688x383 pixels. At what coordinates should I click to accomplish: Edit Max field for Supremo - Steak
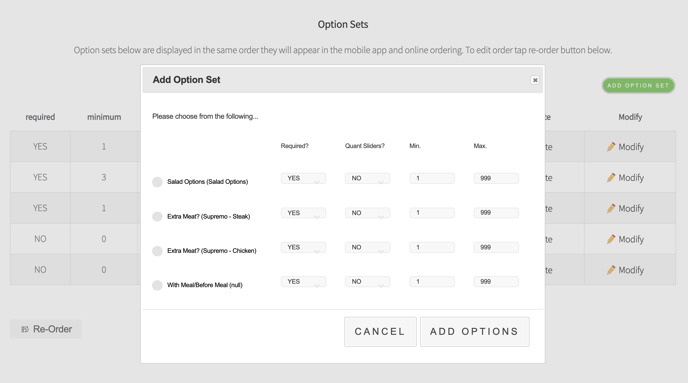(x=496, y=213)
